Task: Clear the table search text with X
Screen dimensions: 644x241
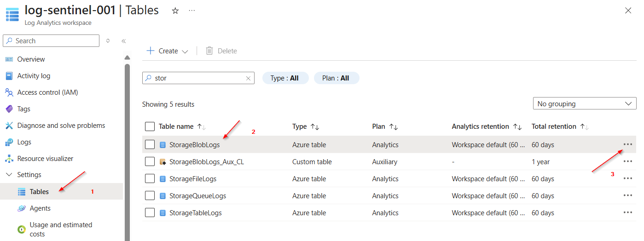Action: click(248, 79)
